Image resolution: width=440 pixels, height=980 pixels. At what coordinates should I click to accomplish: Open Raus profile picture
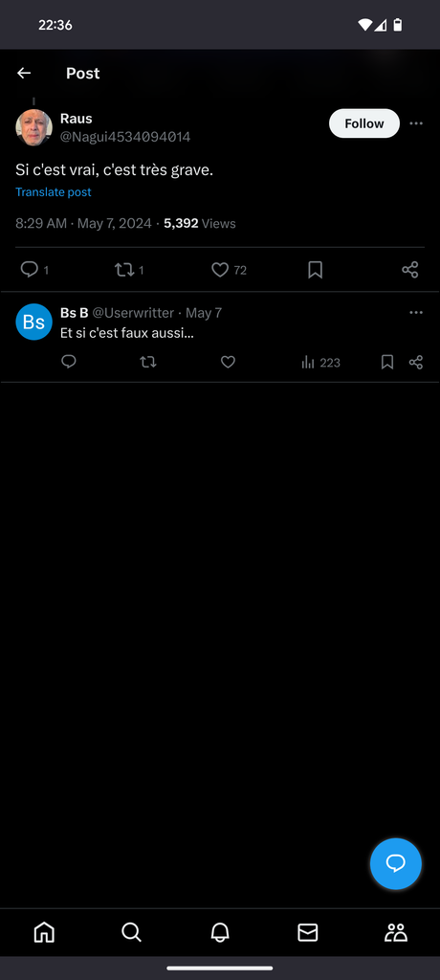pyautogui.click(x=33, y=127)
